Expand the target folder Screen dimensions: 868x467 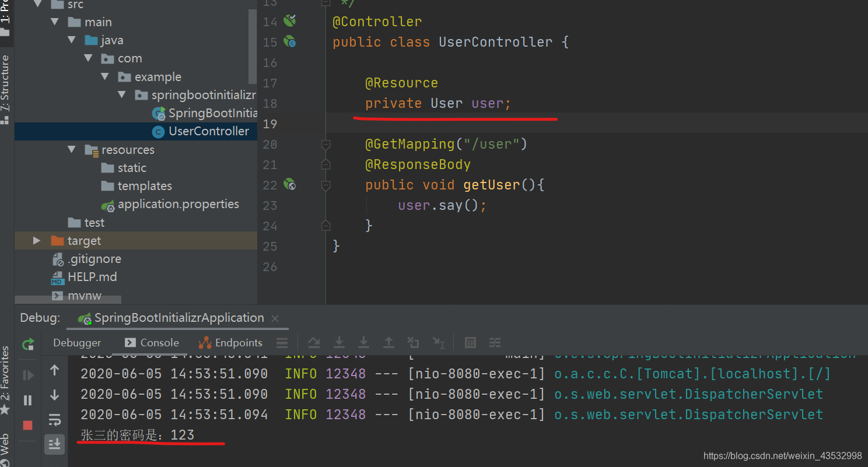37,241
